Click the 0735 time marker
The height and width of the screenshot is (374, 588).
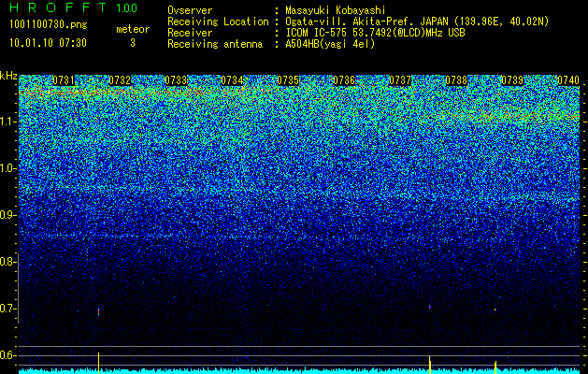point(288,80)
